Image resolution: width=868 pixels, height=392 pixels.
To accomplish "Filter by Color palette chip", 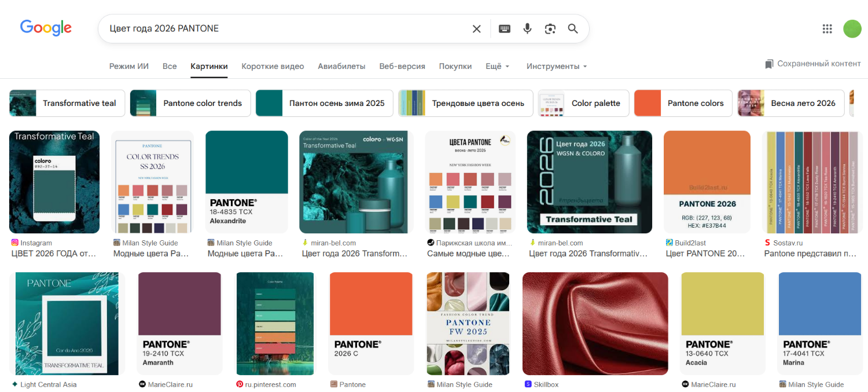I will point(583,103).
